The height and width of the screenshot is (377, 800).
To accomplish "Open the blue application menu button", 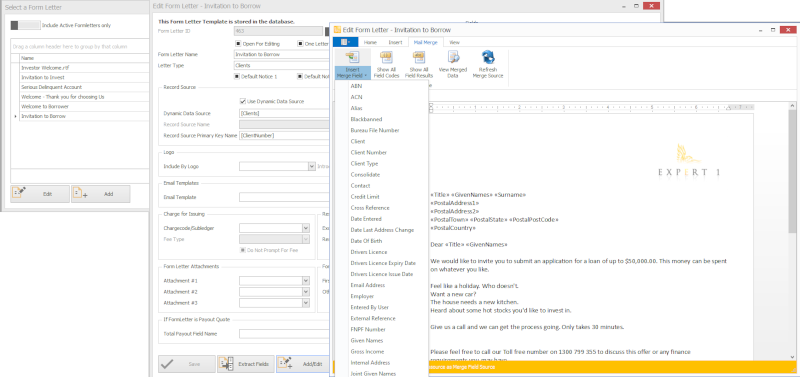I will [345, 42].
